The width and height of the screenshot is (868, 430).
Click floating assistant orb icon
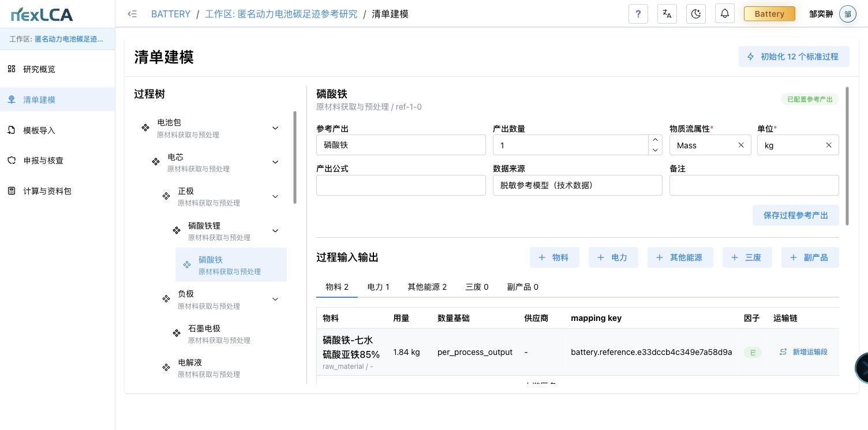(x=862, y=367)
